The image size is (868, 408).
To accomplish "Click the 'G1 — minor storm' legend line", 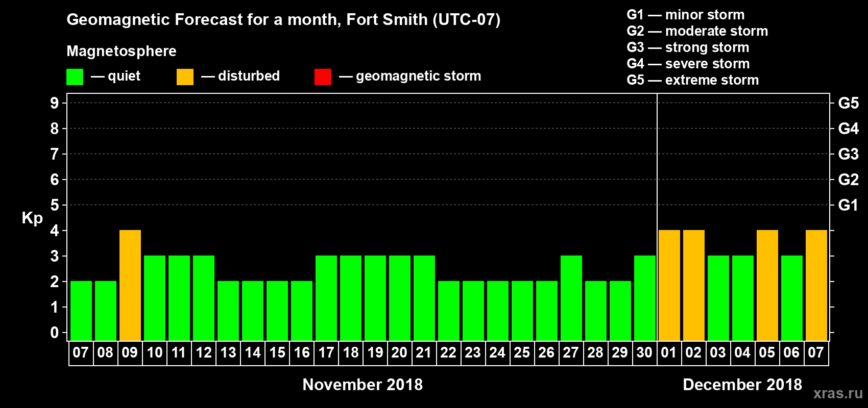I will 686,15.
